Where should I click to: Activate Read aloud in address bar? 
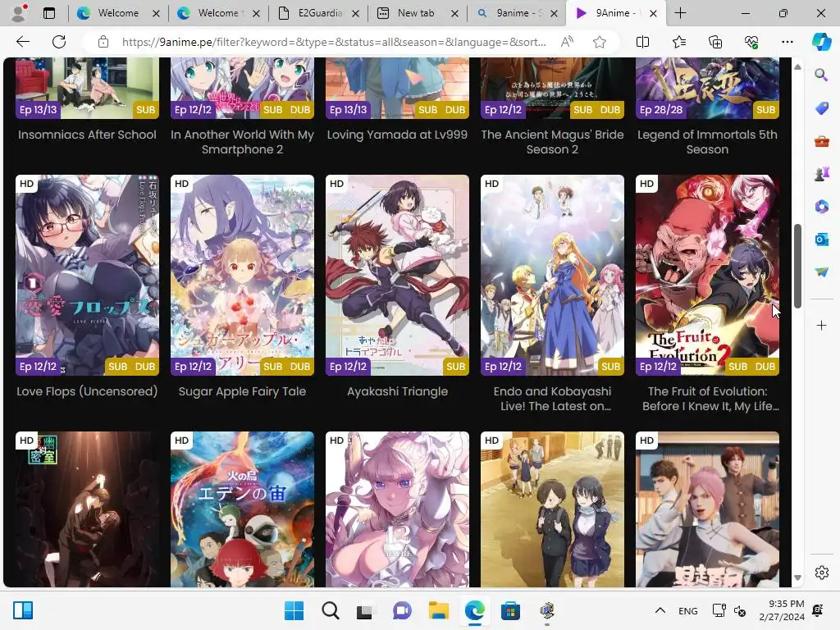567,42
